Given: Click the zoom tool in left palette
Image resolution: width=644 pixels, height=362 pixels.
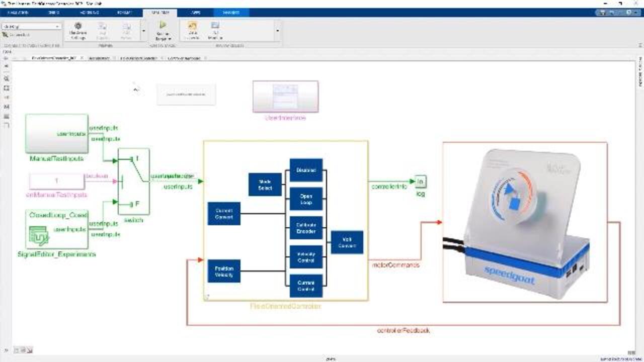Looking at the screenshot, I should pos(7,79).
